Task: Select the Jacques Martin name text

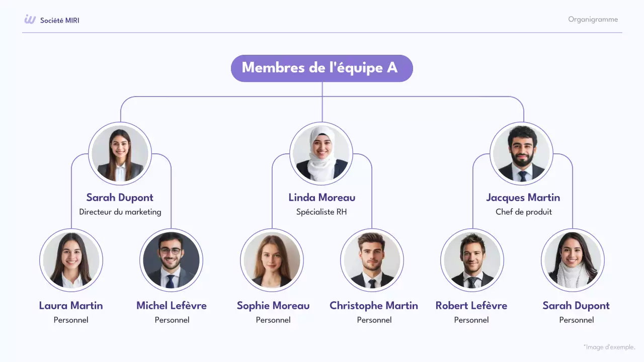Action: click(523, 198)
